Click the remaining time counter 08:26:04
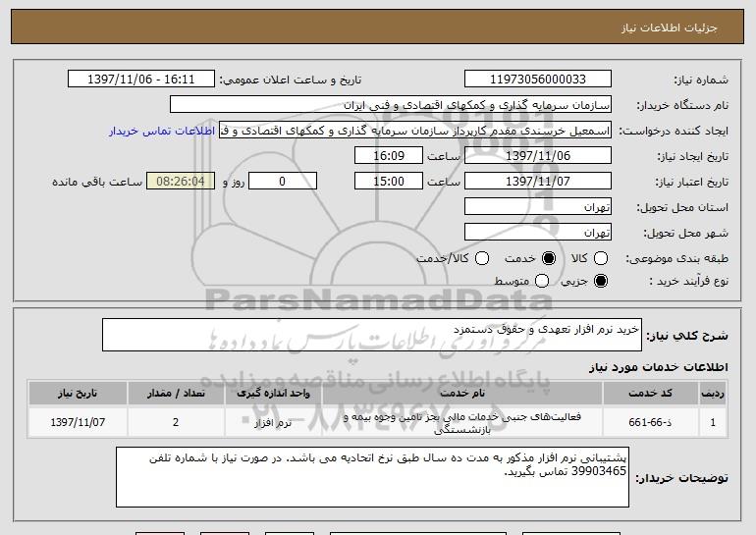 coord(181,182)
